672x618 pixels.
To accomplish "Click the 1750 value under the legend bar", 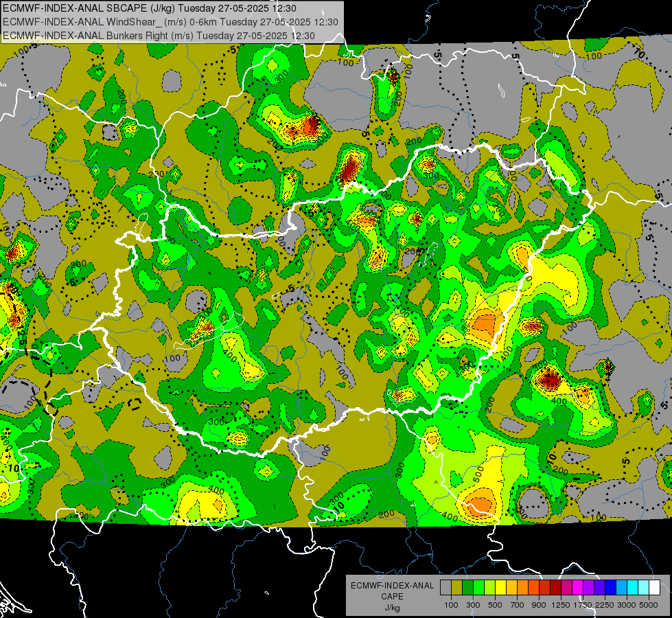I will pyautogui.click(x=583, y=605).
